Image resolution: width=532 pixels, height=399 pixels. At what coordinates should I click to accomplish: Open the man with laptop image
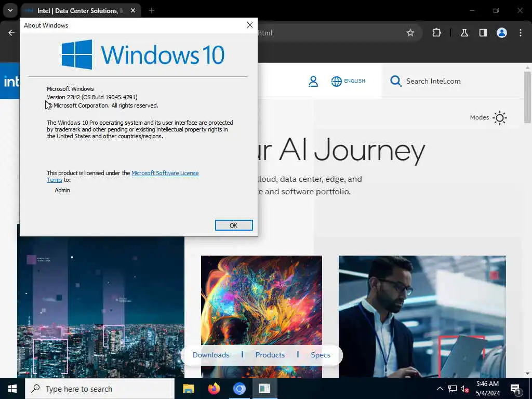point(422,316)
